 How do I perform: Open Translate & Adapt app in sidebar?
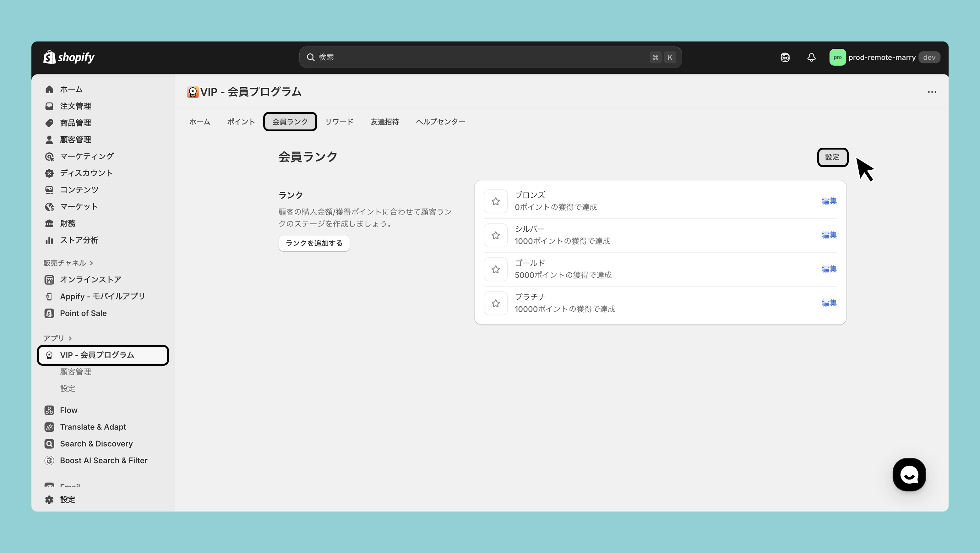[93, 427]
